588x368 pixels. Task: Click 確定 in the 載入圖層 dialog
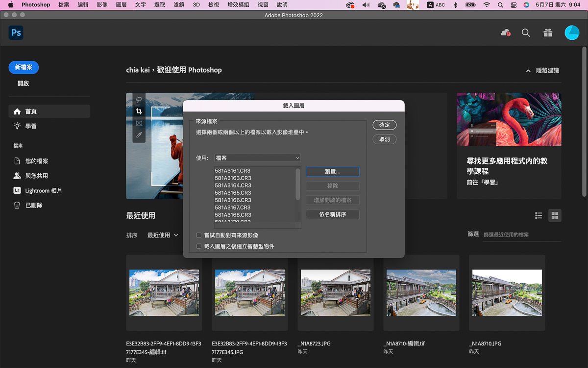click(x=385, y=125)
